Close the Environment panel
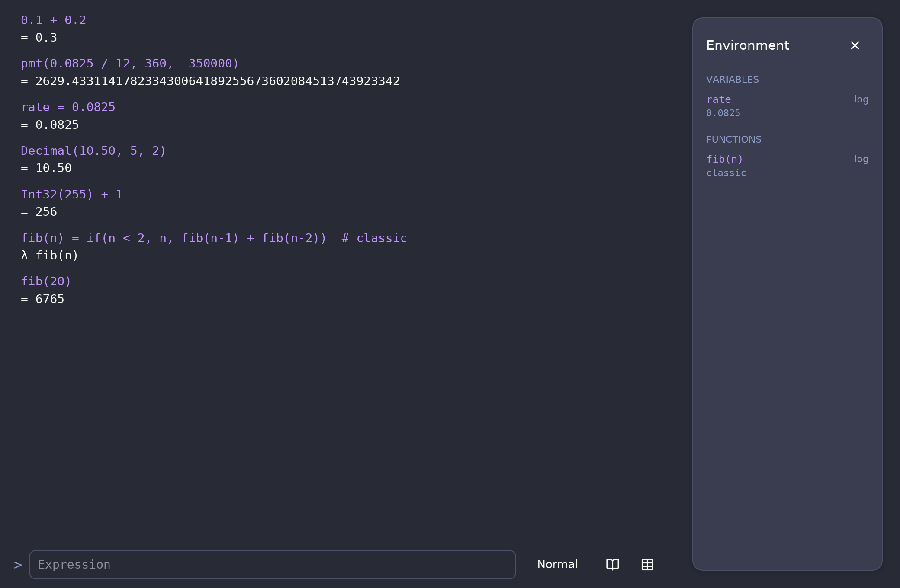Screen dimensions: 900x588 coord(855,45)
